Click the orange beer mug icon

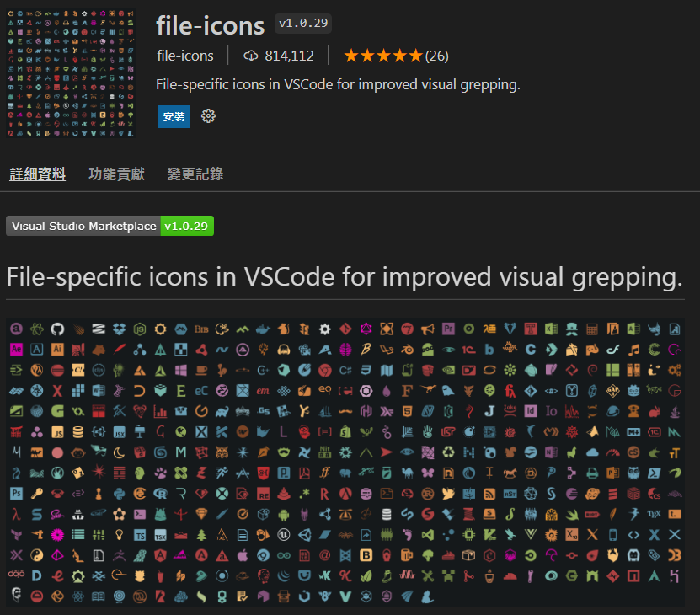click(x=407, y=555)
